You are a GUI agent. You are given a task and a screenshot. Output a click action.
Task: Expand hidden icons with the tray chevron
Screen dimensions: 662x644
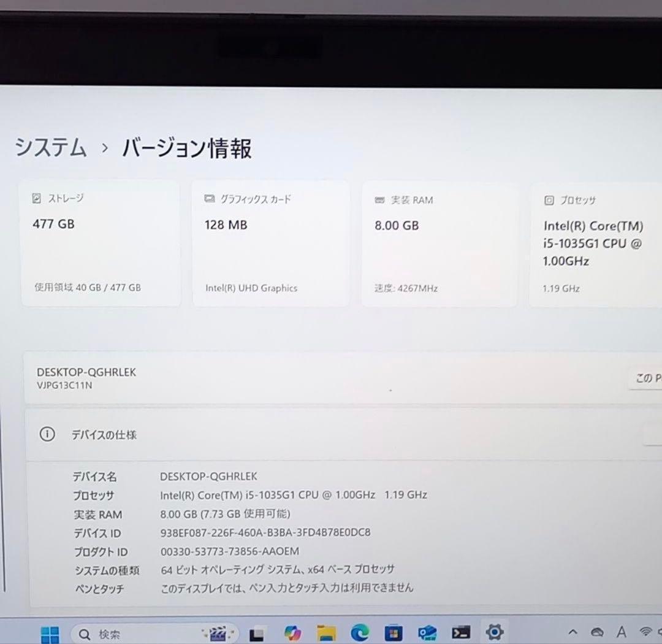pyautogui.click(x=573, y=632)
